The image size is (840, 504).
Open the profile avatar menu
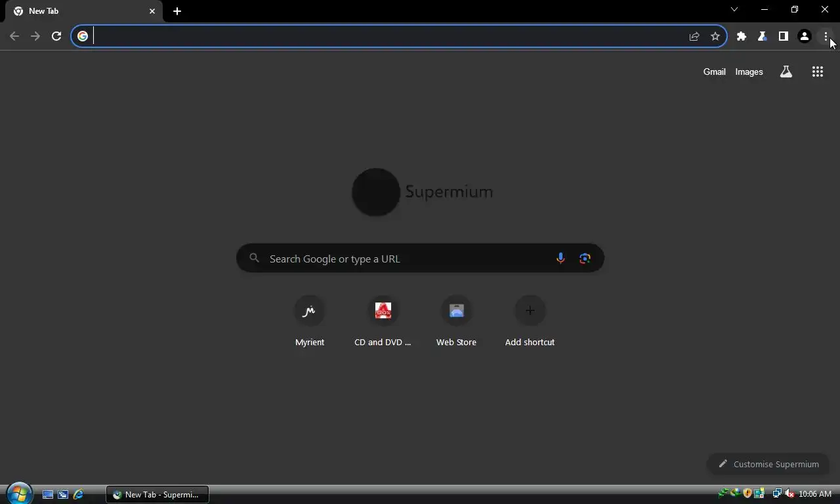(805, 36)
